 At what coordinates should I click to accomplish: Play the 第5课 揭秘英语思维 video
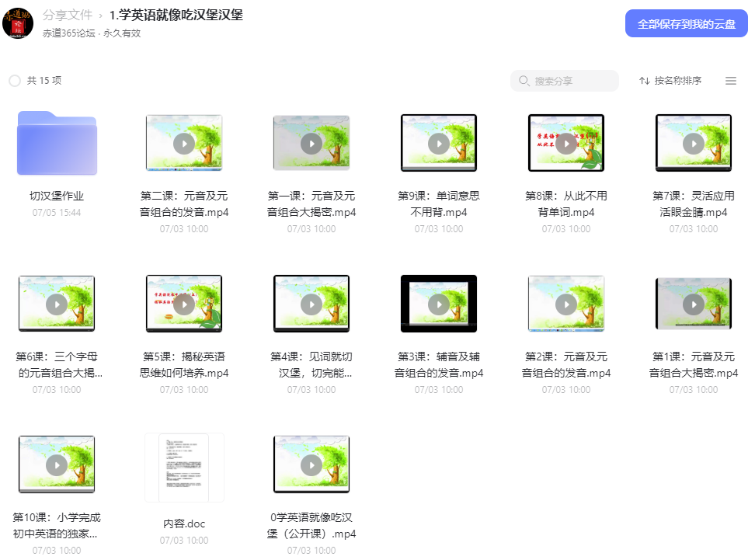pos(184,304)
